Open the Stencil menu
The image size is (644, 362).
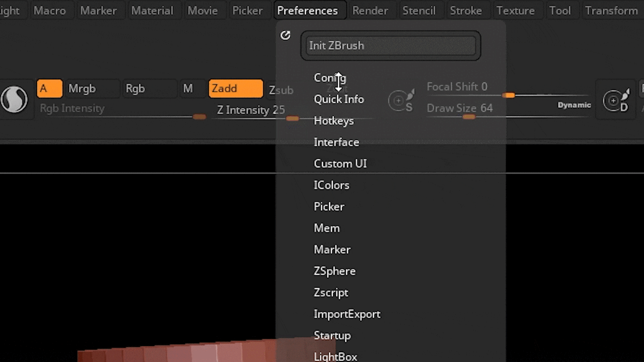point(419,10)
